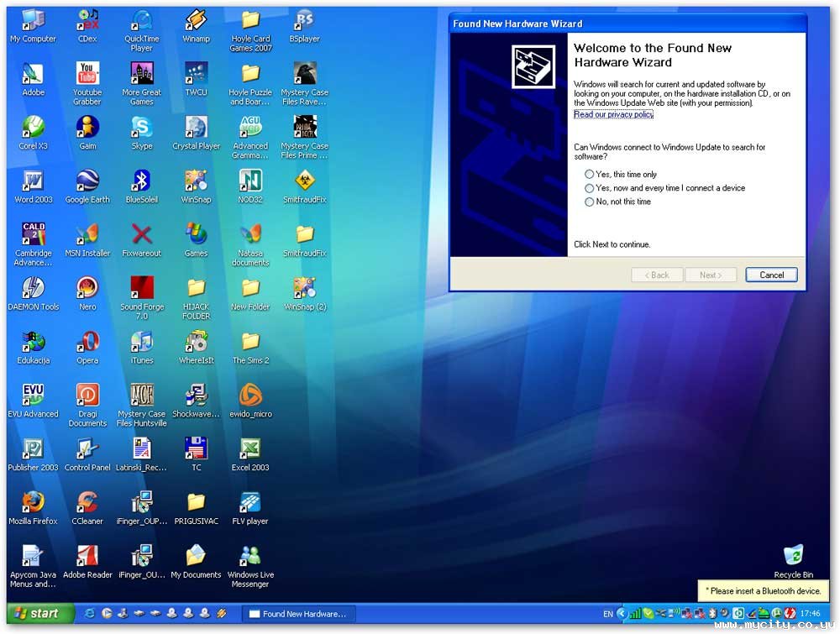
Task: Open The Sims 2 folder
Action: [x=250, y=348]
